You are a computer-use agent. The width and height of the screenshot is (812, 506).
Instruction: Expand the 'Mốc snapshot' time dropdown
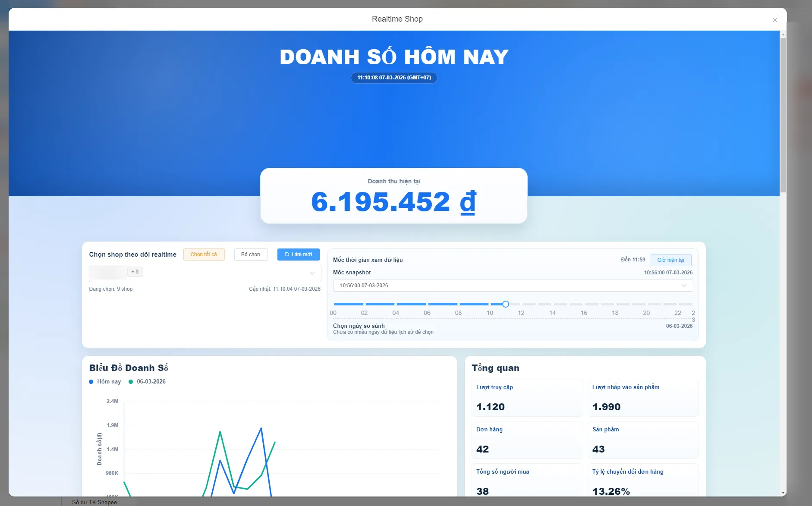(513, 286)
